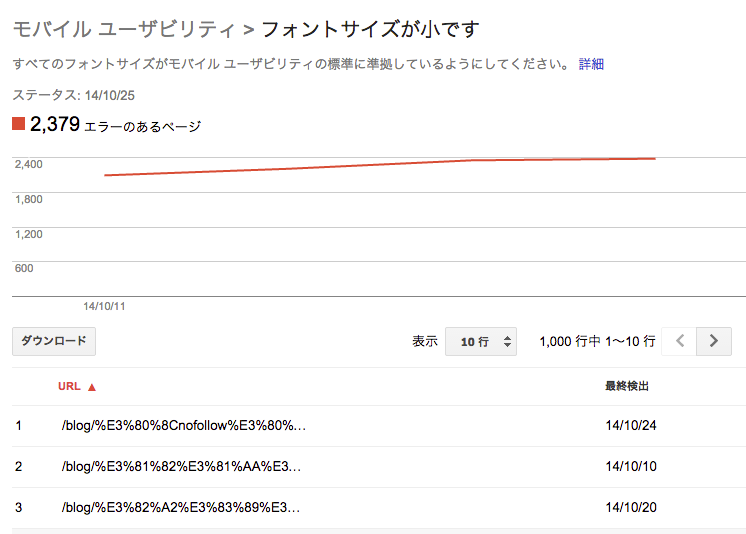The image size is (746, 534).
Task: Click the 14/10/10 date in row 2
Action: (631, 466)
